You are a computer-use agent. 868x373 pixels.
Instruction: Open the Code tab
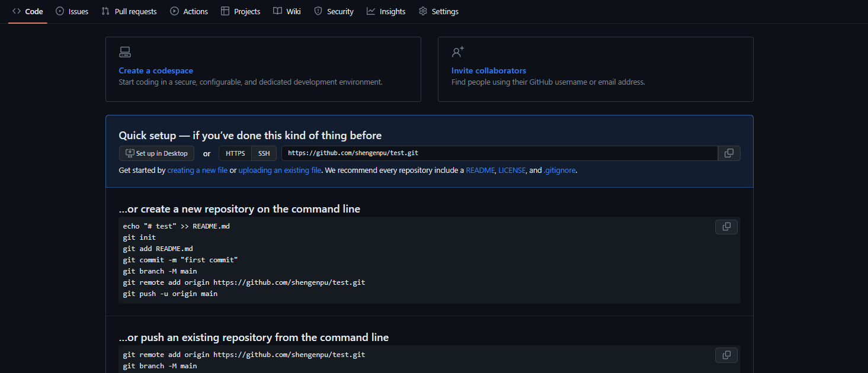click(28, 11)
